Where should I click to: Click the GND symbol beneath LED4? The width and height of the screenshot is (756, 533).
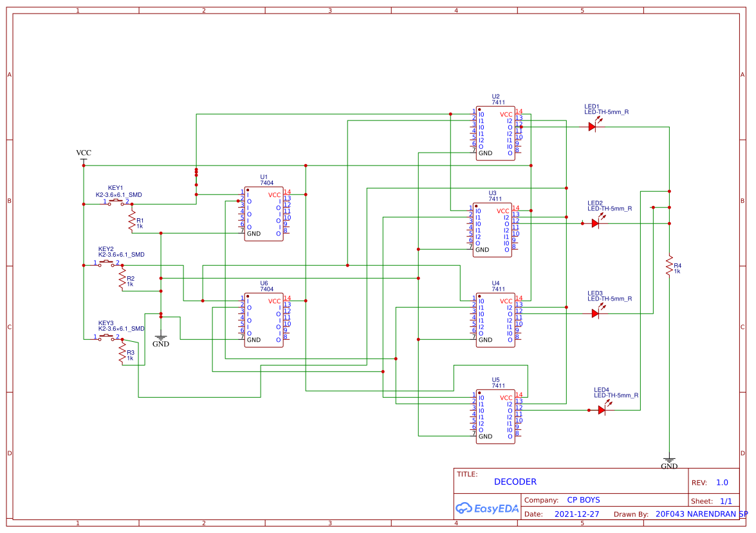click(670, 458)
